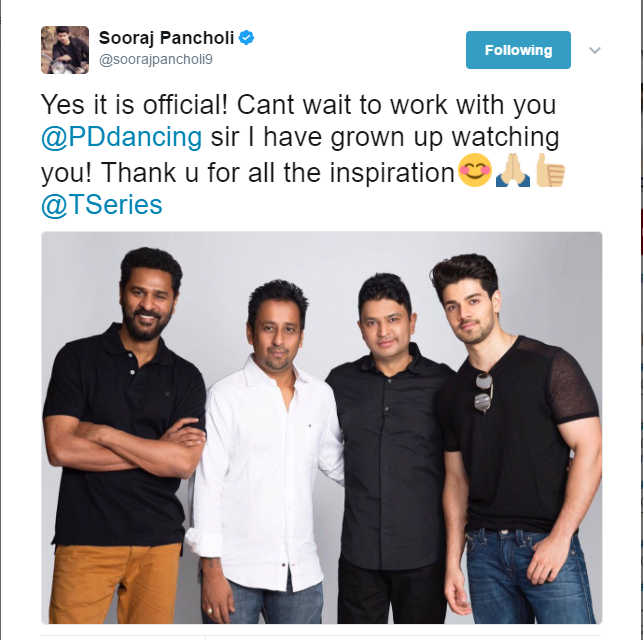Viewport: 643px width, 640px height.
Task: Click the orange trousers in the photo
Action: point(115,584)
